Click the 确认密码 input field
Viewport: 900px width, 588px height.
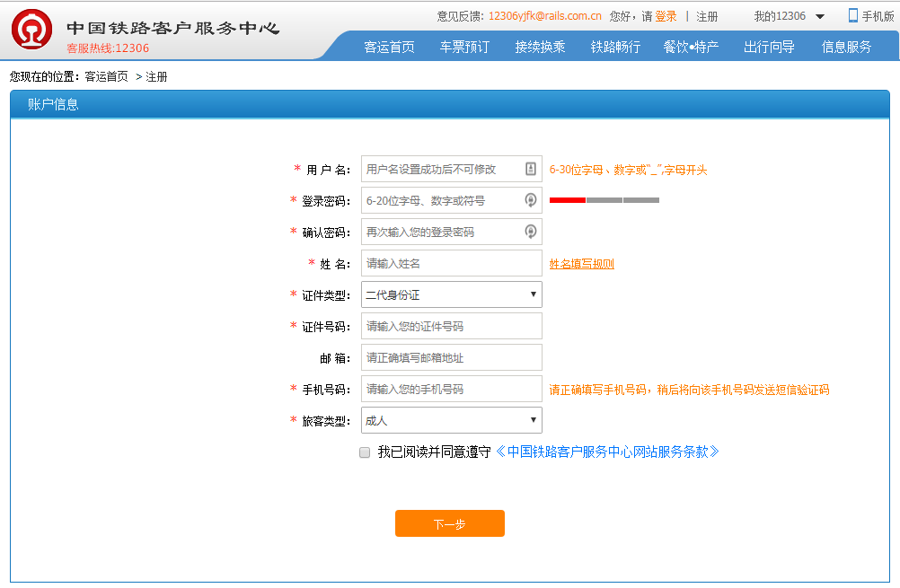[x=452, y=232]
